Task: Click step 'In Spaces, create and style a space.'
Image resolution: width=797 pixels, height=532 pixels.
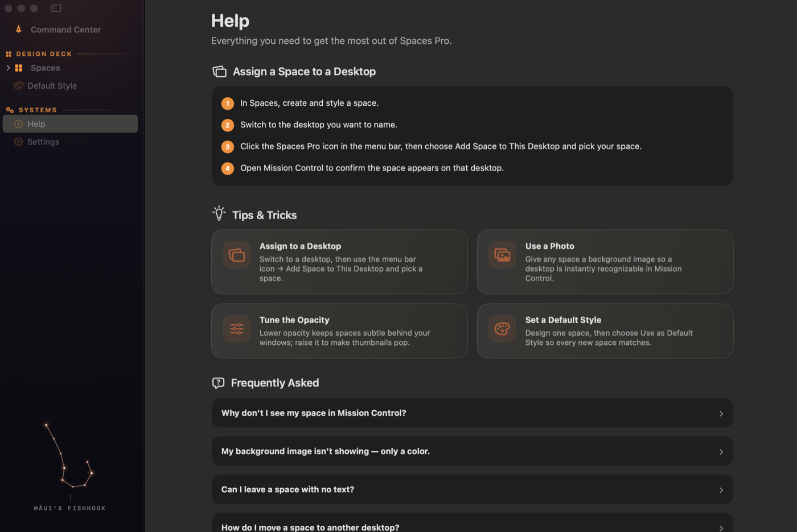Action: click(x=309, y=103)
